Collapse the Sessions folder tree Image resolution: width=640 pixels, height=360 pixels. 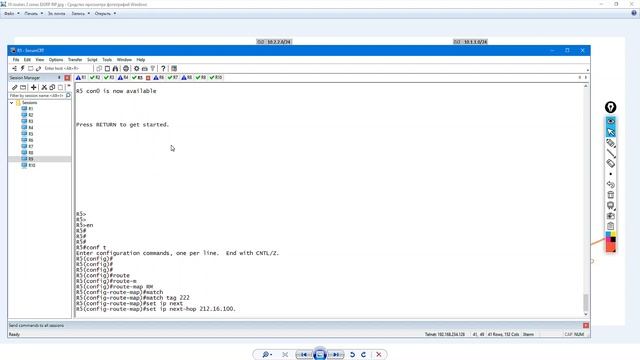coord(12,103)
